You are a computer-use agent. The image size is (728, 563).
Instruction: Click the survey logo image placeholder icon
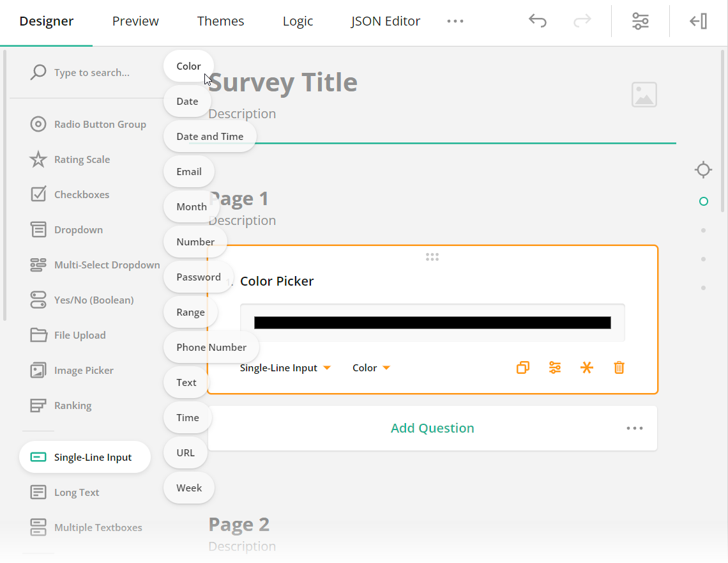click(644, 94)
